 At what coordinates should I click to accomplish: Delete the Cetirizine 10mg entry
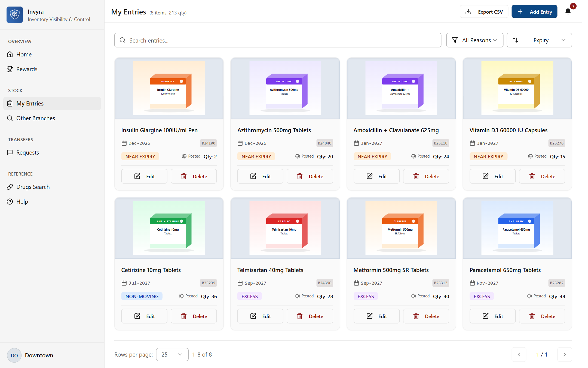tap(194, 316)
